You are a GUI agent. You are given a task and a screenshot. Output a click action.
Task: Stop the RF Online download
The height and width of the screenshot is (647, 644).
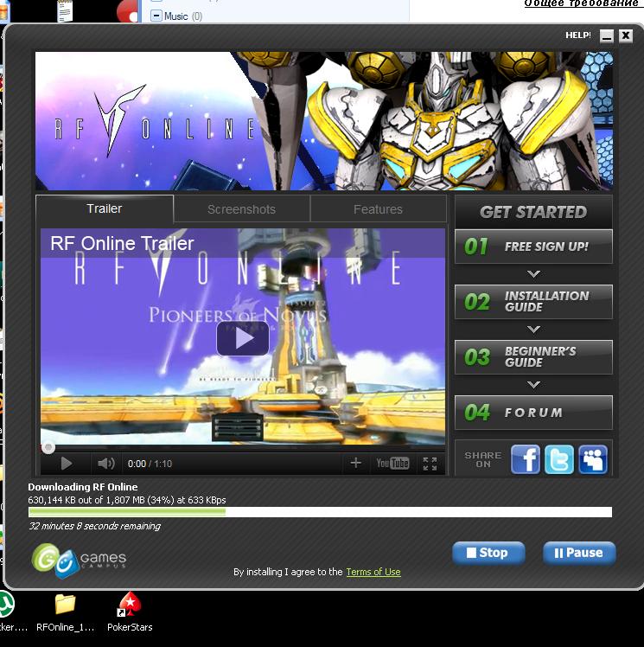[488, 553]
